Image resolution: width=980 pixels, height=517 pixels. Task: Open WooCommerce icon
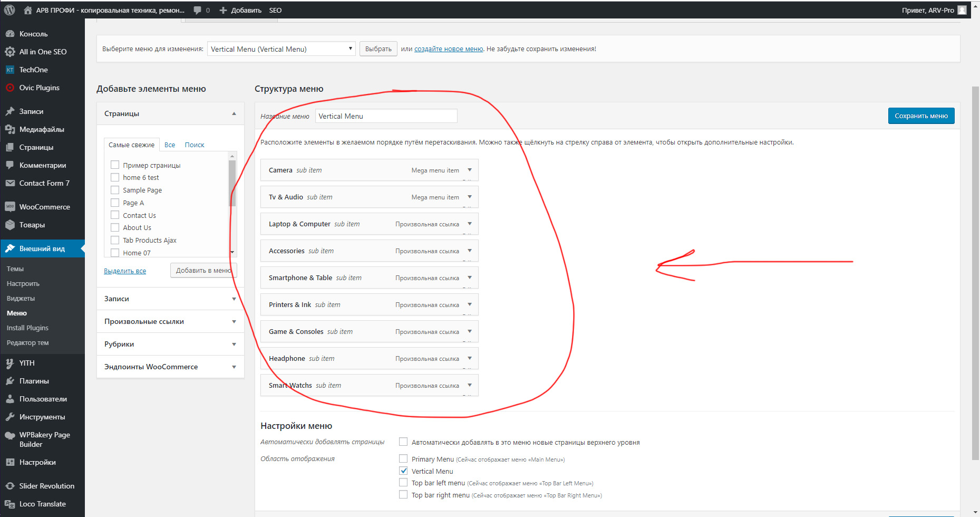[10, 207]
